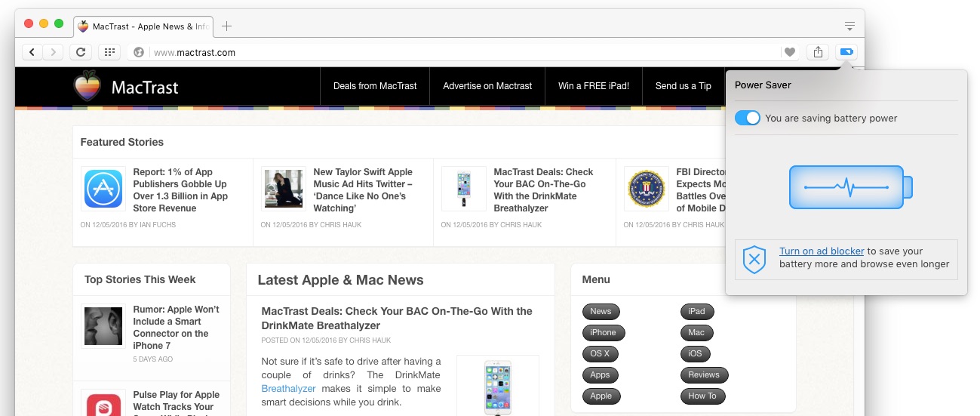Screen dimensions: 980x416
Task: Select the Reviews category button
Action: [x=703, y=374]
